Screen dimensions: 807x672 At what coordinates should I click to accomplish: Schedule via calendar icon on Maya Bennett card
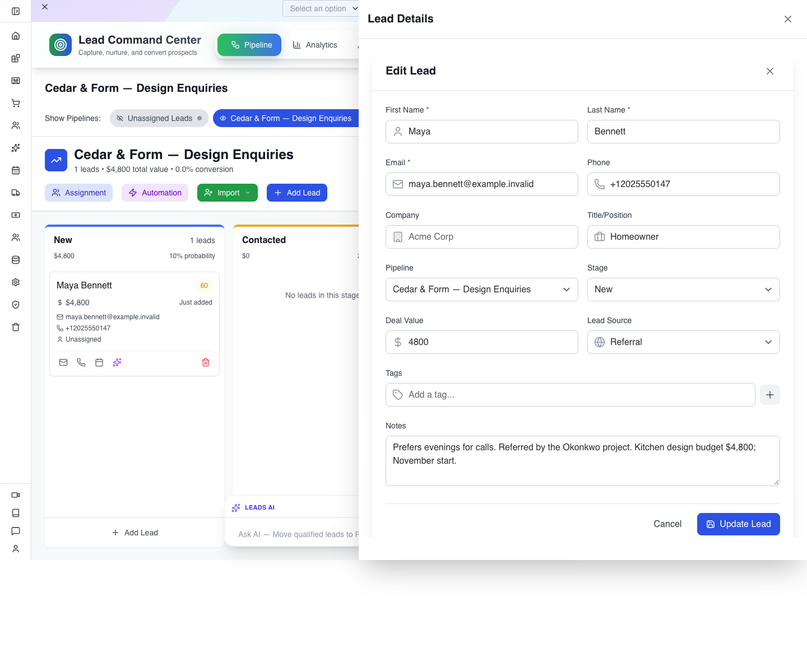coord(99,362)
